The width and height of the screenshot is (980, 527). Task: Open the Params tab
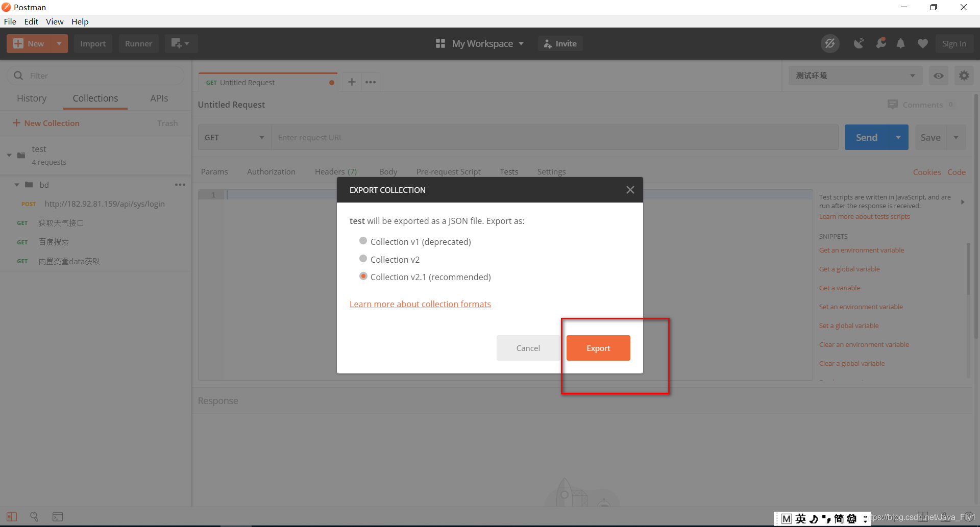click(214, 172)
